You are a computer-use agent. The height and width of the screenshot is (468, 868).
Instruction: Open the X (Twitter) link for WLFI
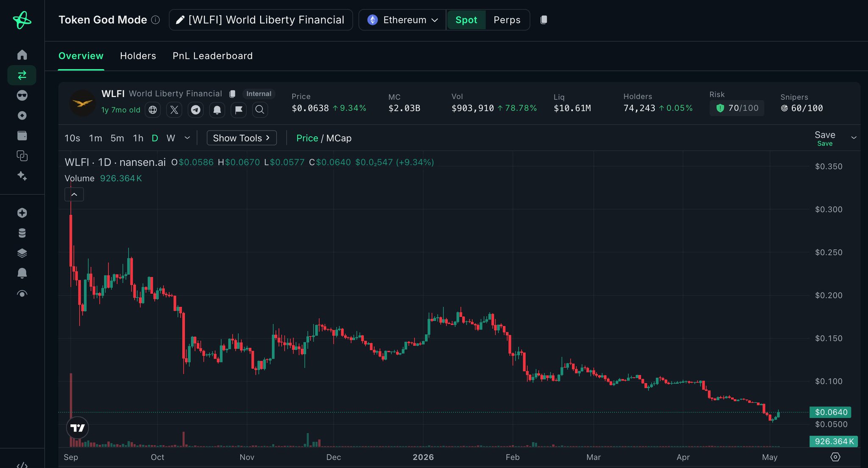click(174, 110)
